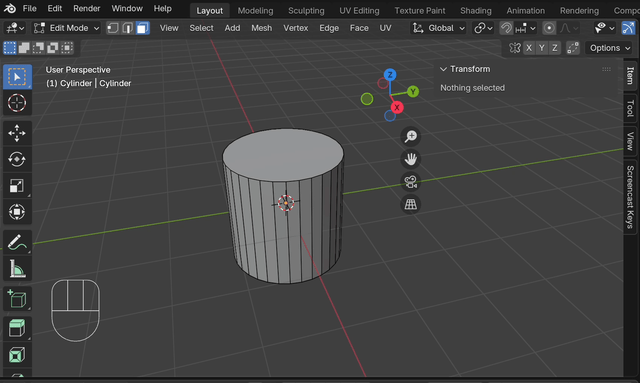The width and height of the screenshot is (640, 383).
Task: Select the Rotate tool
Action: pyautogui.click(x=17, y=159)
